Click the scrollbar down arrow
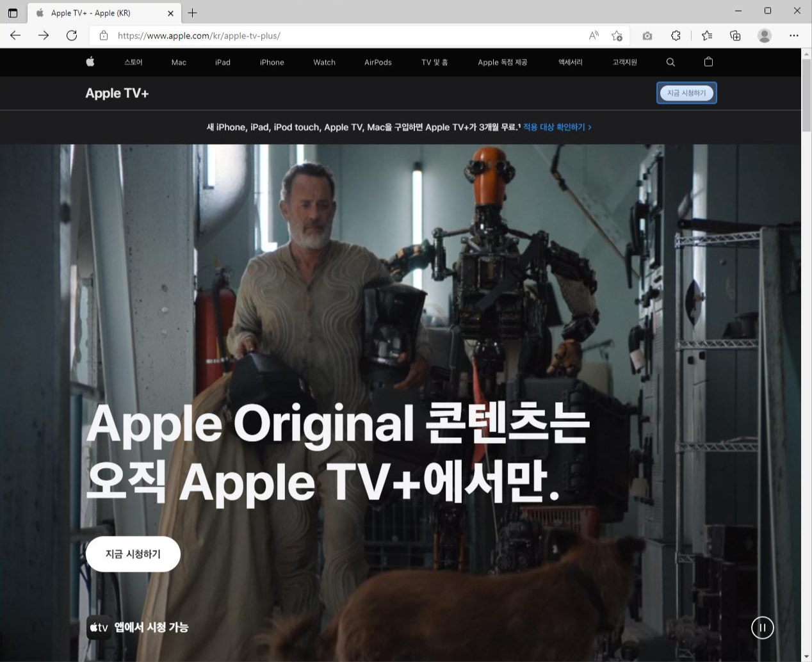812x662 pixels. pos(806,656)
